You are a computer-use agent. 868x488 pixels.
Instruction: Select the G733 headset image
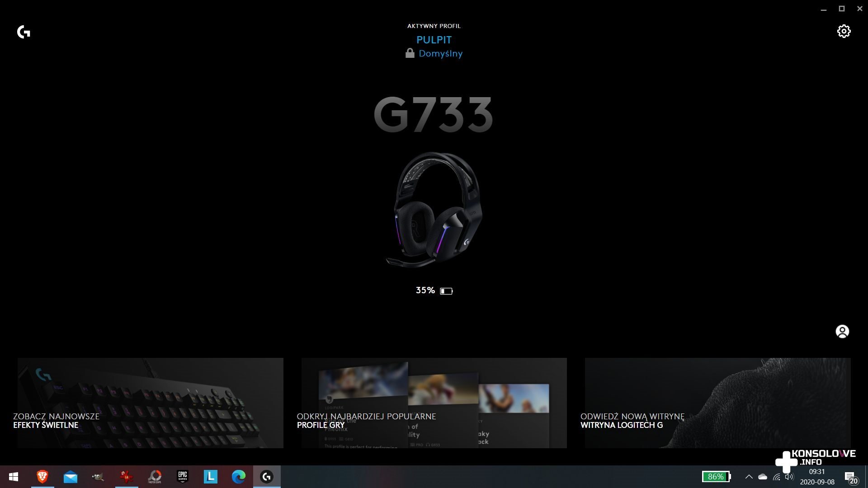[434, 209]
